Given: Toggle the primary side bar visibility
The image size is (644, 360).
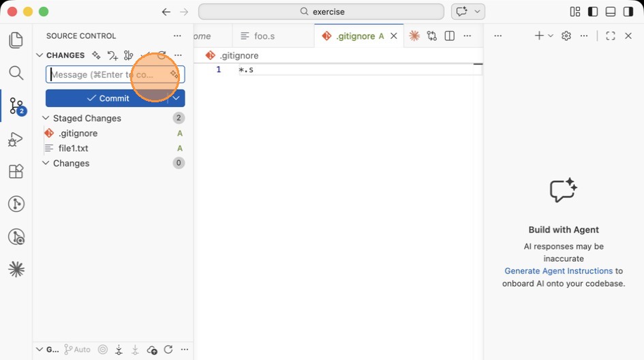Looking at the screenshot, I should [x=593, y=12].
